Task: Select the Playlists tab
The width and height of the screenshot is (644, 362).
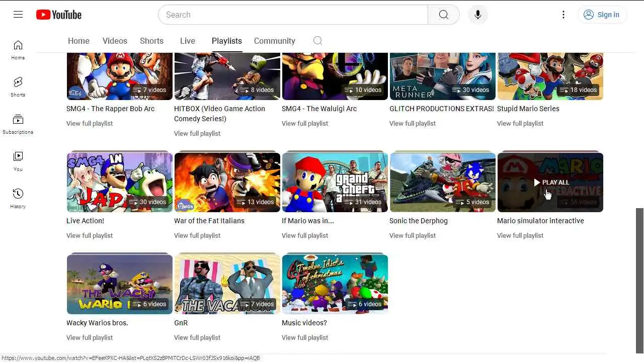Action: (x=226, y=41)
